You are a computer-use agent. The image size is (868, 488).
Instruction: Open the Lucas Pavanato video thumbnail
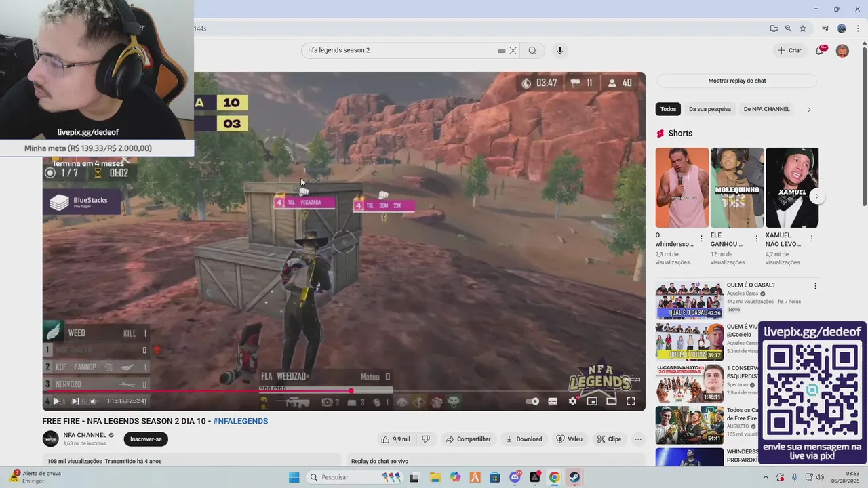click(x=689, y=383)
